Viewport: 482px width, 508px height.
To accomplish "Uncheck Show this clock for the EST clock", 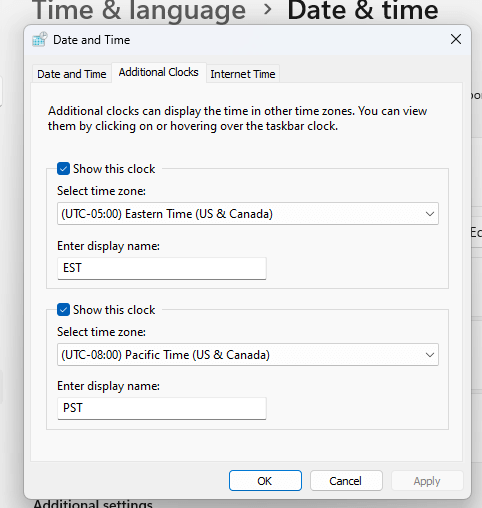I will tap(63, 169).
